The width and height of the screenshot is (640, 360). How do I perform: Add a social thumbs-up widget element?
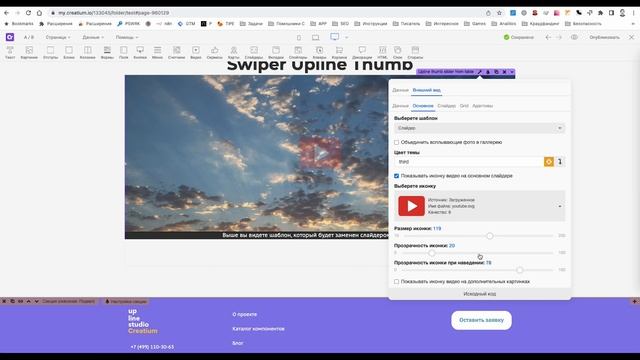pos(214,53)
